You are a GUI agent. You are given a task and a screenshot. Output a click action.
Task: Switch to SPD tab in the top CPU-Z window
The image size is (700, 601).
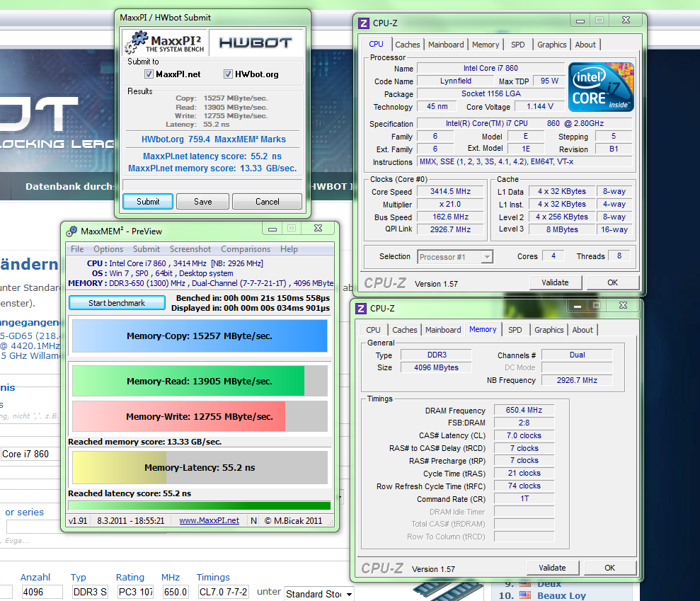click(518, 45)
